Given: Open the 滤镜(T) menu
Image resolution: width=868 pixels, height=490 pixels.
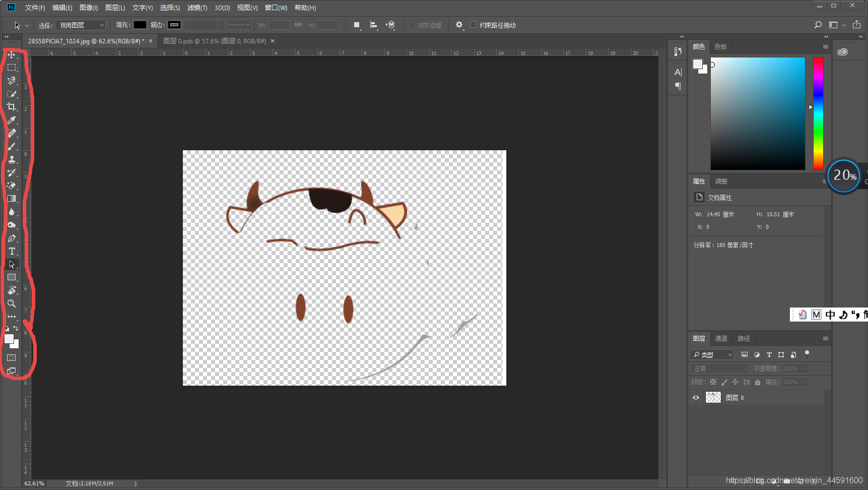Looking at the screenshot, I should (x=197, y=8).
